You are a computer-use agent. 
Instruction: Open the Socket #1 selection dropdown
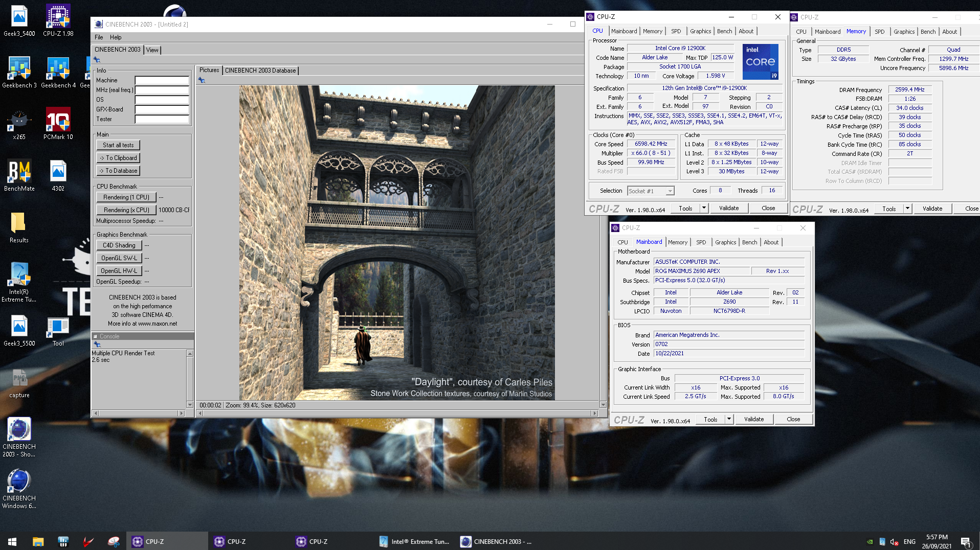coord(670,191)
